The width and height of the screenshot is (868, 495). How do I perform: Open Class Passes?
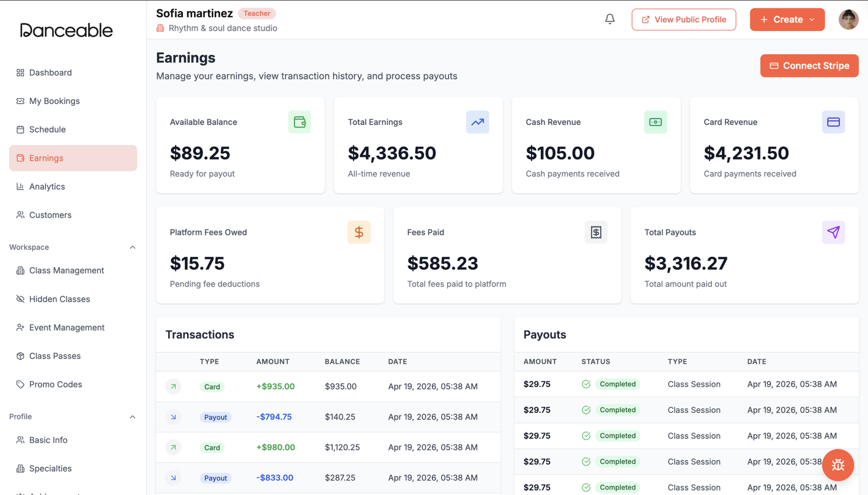click(x=73, y=356)
